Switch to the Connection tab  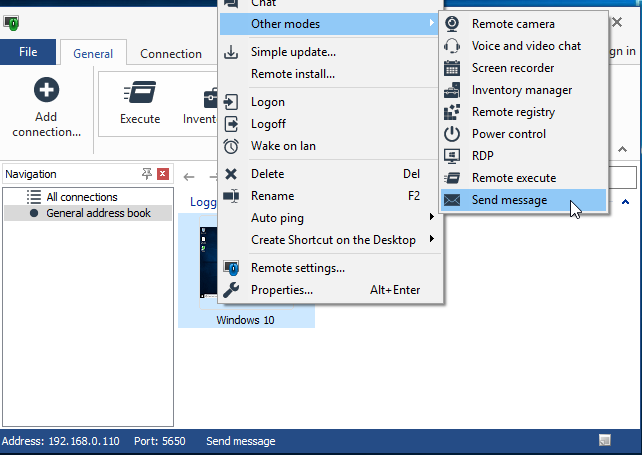(x=171, y=54)
